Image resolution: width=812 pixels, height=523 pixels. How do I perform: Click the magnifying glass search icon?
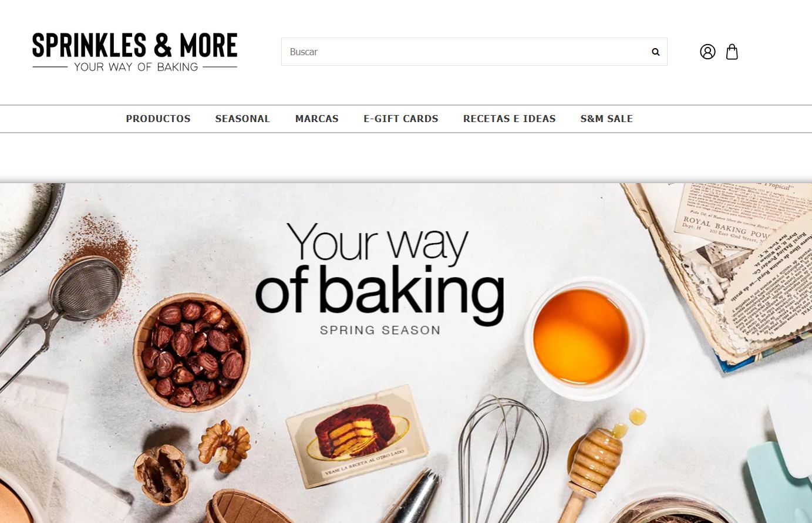point(655,52)
